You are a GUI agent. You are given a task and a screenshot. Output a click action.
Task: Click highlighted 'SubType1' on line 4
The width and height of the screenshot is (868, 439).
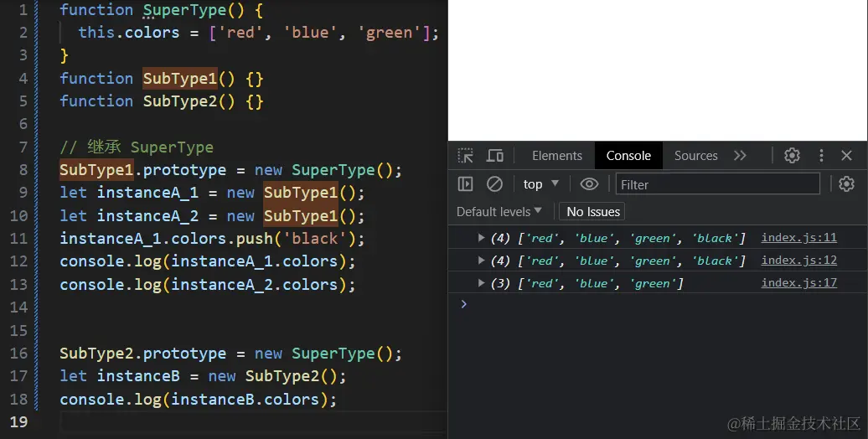(x=180, y=79)
